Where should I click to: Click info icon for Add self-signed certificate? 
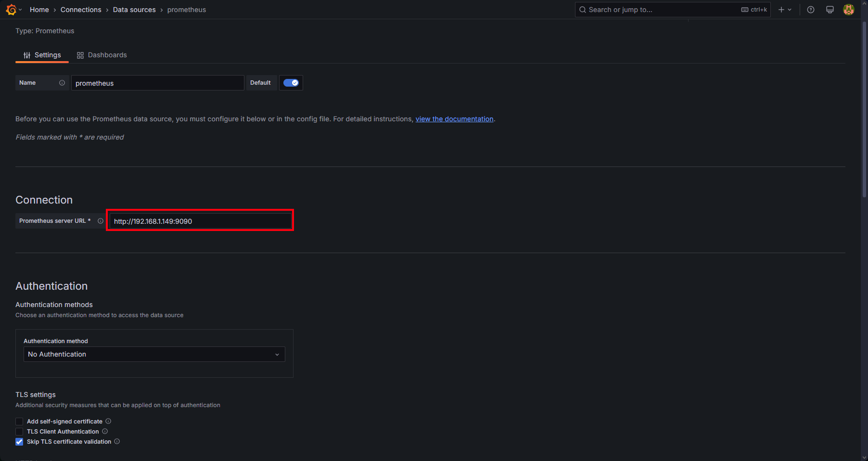point(108,421)
